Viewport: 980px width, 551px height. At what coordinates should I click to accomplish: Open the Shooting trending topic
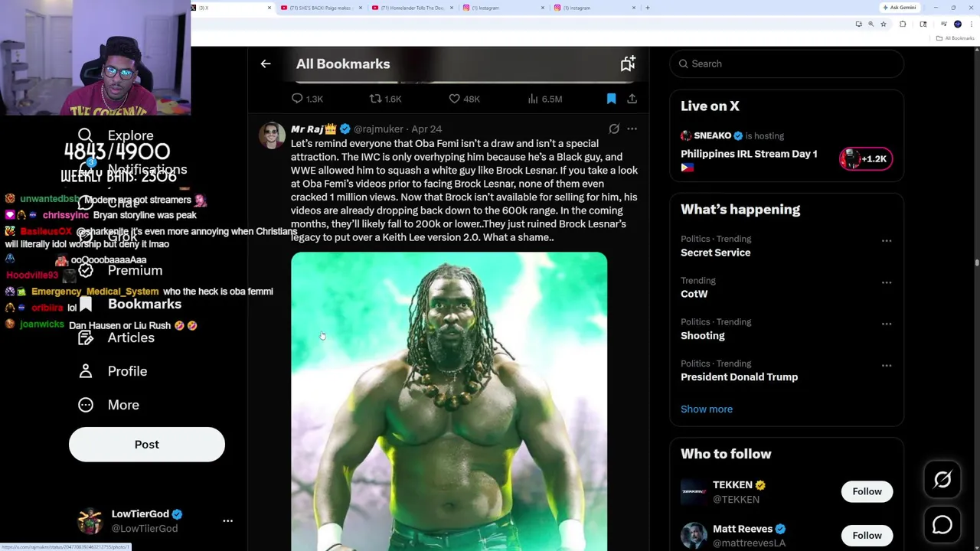coord(702,335)
